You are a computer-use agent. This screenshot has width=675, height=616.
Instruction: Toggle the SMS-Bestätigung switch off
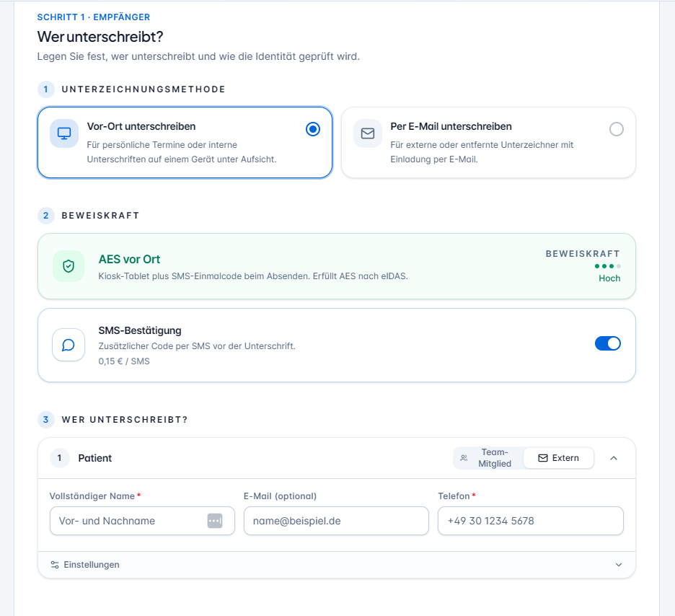[x=608, y=343]
